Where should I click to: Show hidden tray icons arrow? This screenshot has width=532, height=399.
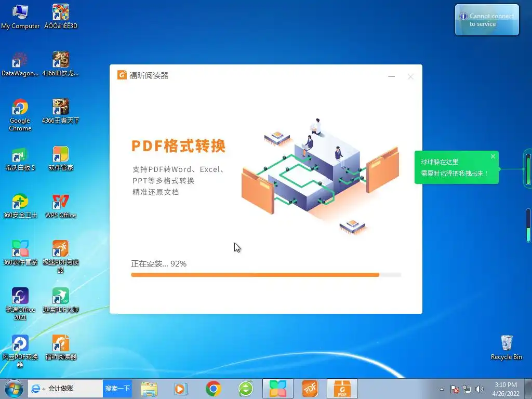tap(442, 389)
